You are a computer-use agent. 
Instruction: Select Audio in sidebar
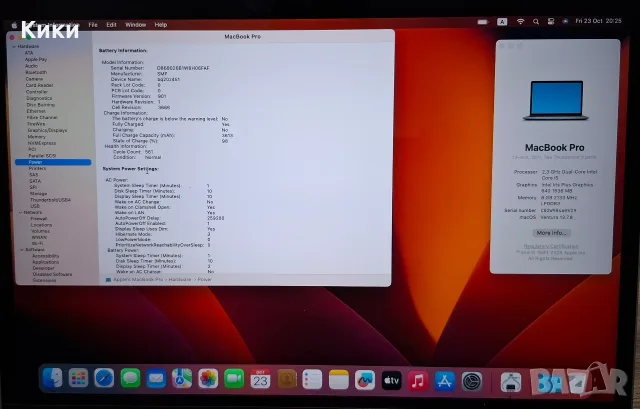point(31,66)
